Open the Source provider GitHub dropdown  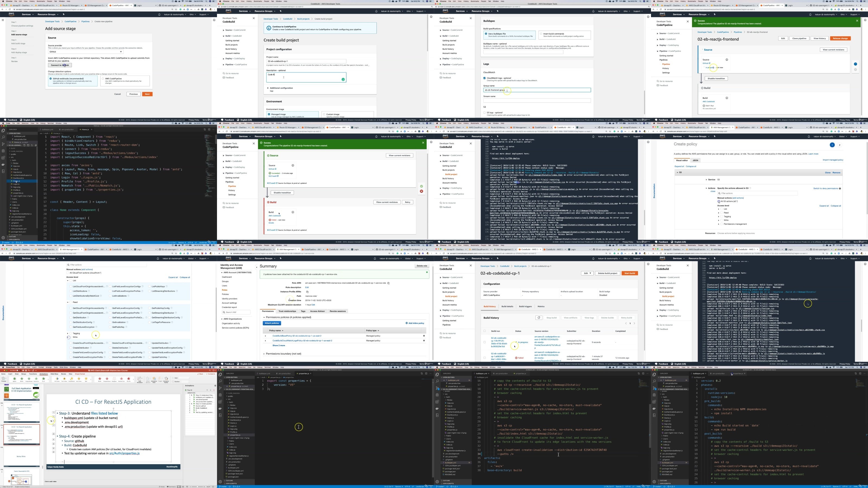[86, 52]
